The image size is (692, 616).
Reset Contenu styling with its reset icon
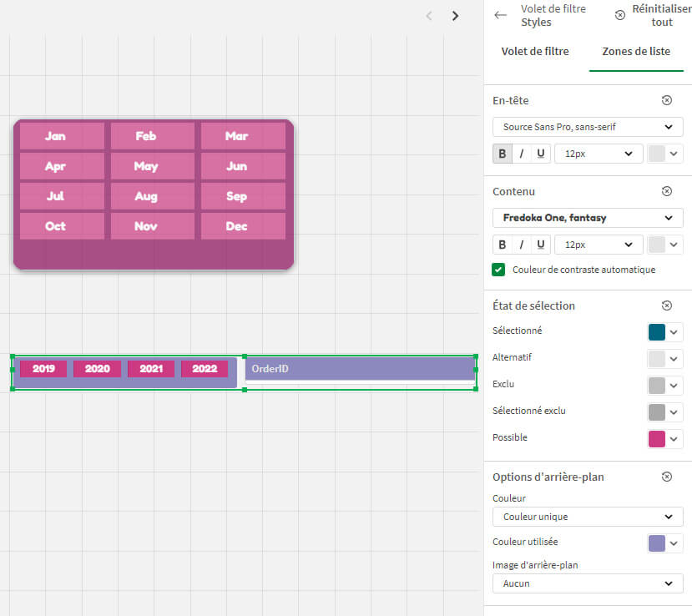[666, 190]
